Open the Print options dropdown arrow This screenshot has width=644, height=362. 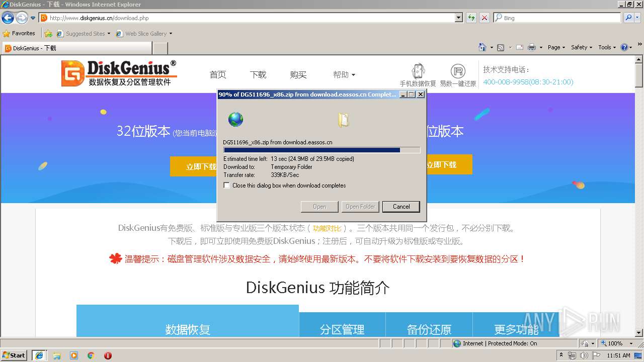click(x=541, y=47)
